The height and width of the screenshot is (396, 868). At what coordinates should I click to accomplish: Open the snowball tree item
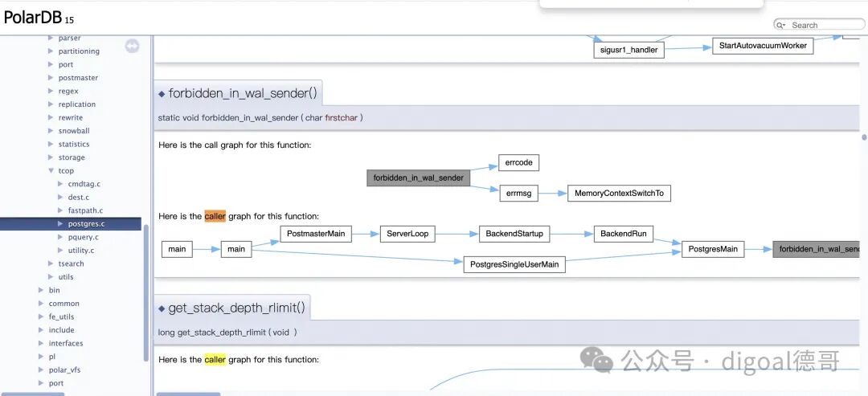pos(74,130)
